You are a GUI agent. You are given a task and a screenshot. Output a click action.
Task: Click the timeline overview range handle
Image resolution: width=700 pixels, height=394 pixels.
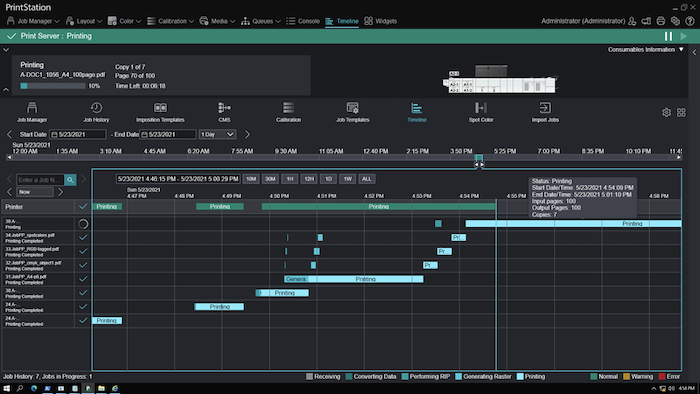coord(479,158)
